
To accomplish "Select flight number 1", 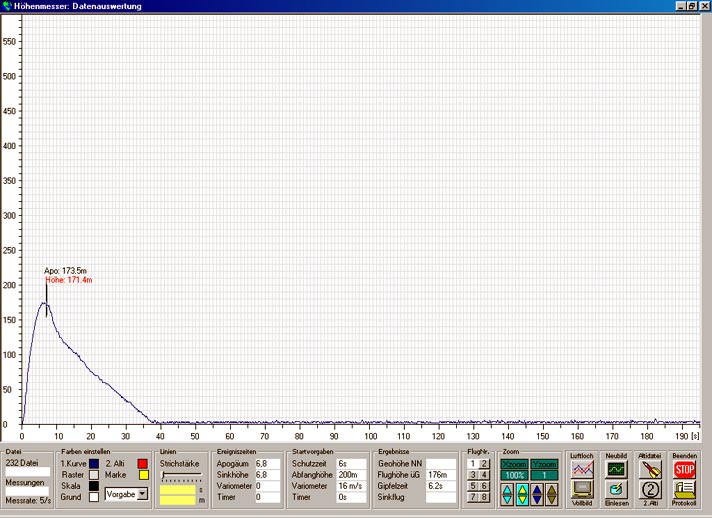I will click(x=474, y=463).
